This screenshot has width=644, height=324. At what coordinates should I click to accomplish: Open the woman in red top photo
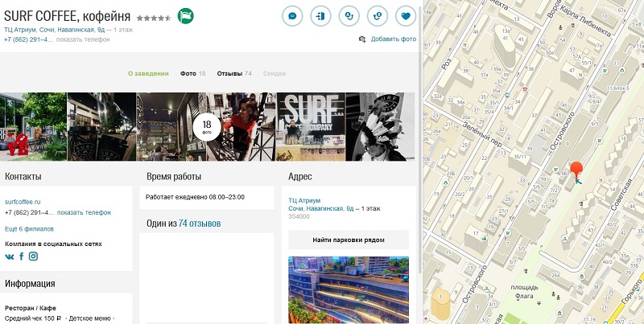[x=241, y=126]
